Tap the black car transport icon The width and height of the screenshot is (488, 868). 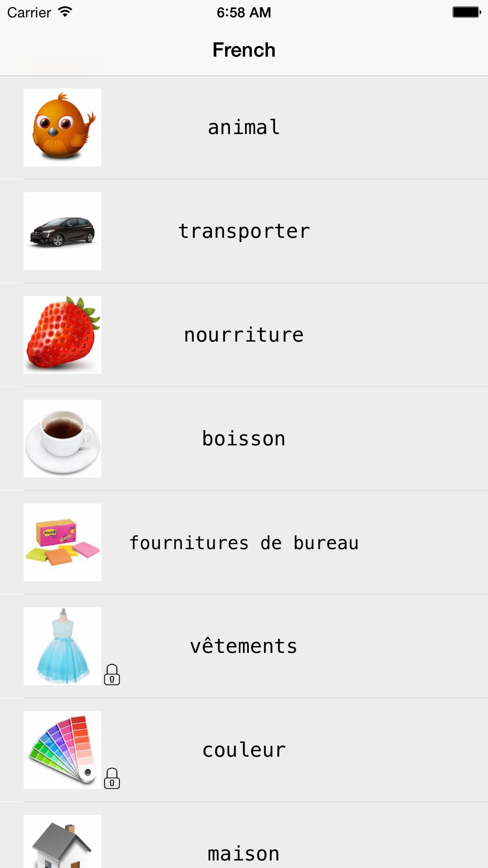pyautogui.click(x=62, y=231)
